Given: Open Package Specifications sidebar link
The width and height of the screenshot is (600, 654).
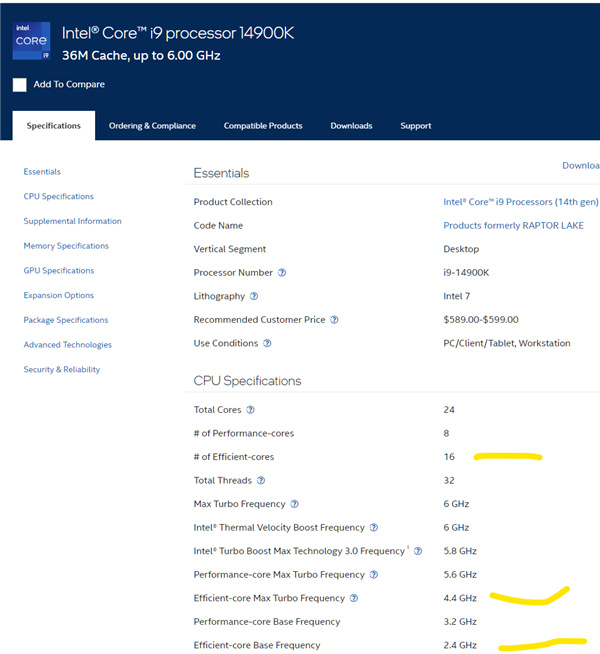Looking at the screenshot, I should (x=66, y=320).
